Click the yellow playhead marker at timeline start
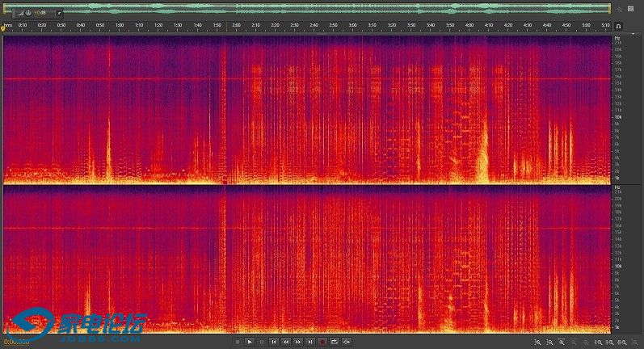The image size is (644, 349). point(3,27)
